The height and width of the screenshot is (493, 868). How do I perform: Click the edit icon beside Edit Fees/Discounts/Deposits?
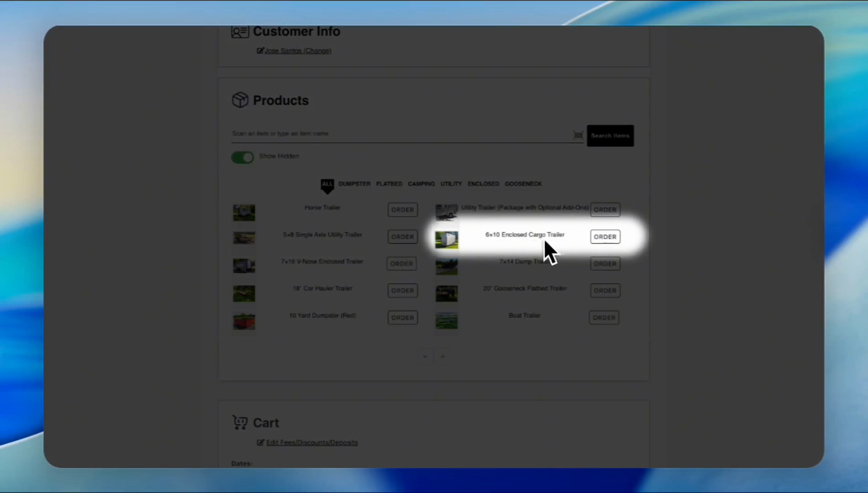tap(260, 442)
